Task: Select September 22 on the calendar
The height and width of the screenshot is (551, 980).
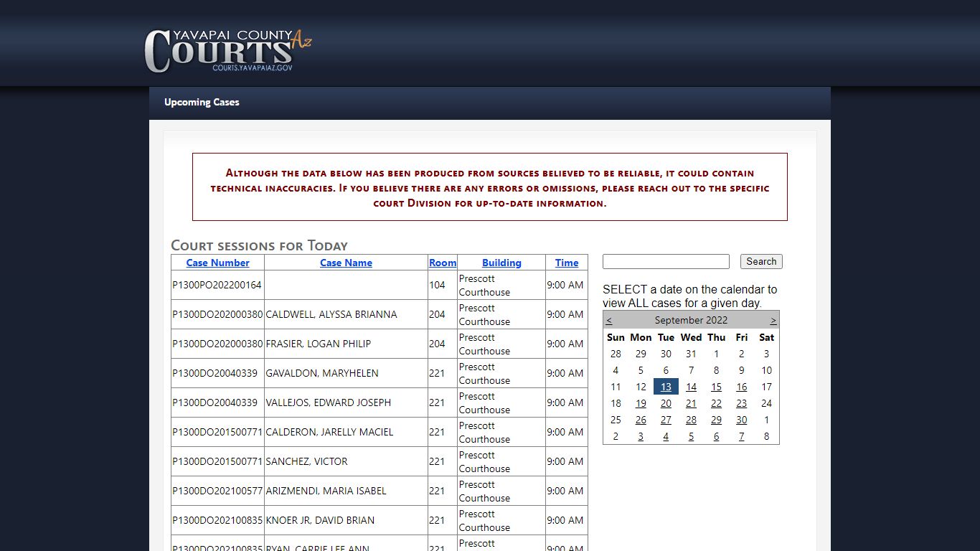Action: [x=716, y=403]
